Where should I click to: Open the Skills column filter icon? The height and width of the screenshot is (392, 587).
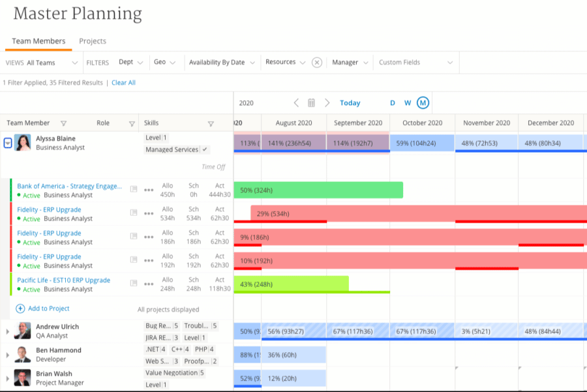coord(211,123)
